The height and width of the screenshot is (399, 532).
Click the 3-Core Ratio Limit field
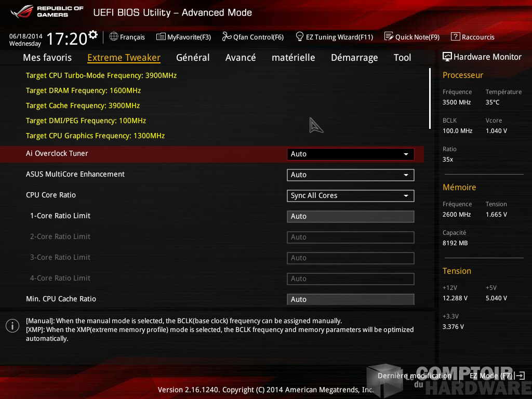click(x=351, y=258)
